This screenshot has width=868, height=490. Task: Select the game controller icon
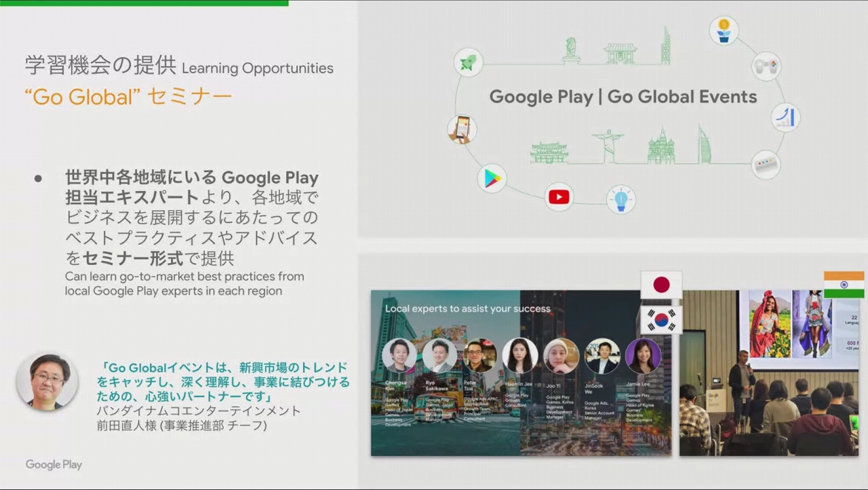tap(766, 66)
